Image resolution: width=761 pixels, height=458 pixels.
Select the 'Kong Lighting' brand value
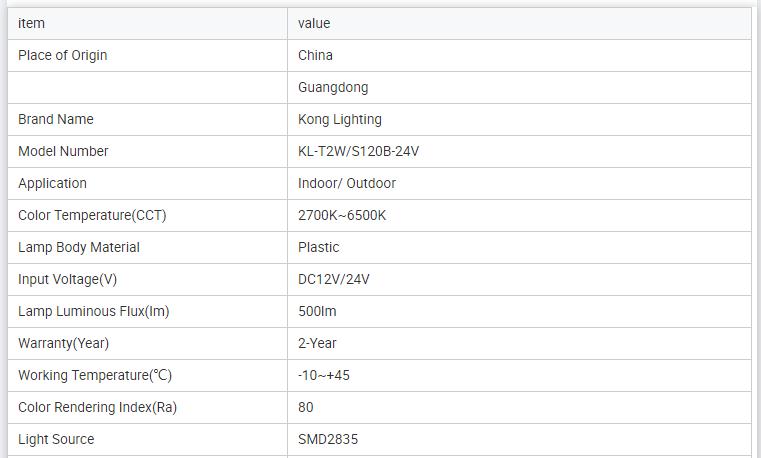coord(340,119)
